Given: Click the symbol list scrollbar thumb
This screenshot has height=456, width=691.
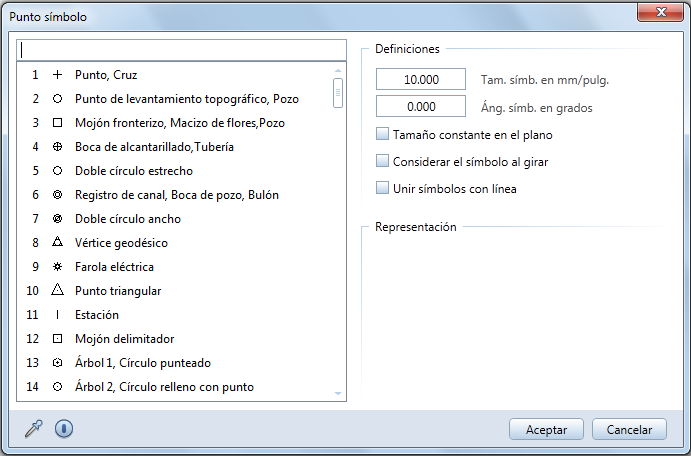Looking at the screenshot, I should click(x=338, y=93).
